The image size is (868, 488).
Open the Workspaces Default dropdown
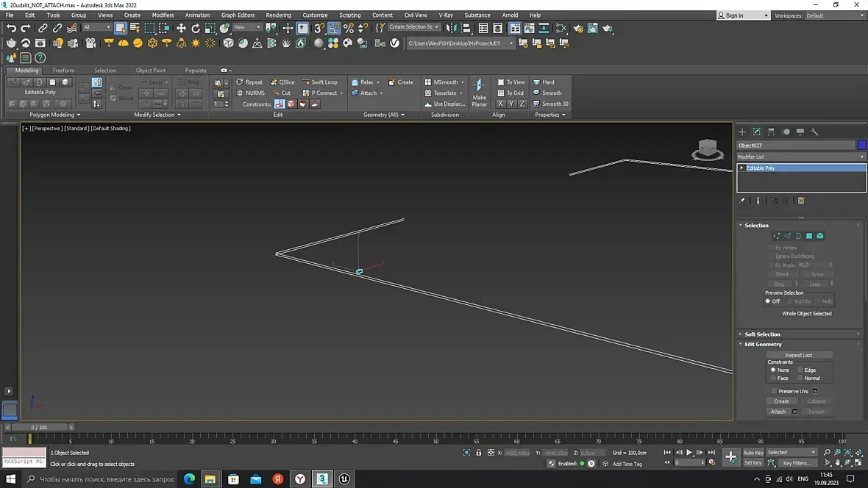click(x=835, y=15)
